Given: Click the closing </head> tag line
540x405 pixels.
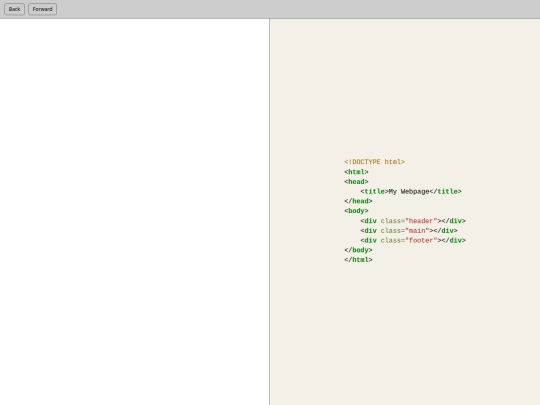Looking at the screenshot, I should [358, 201].
